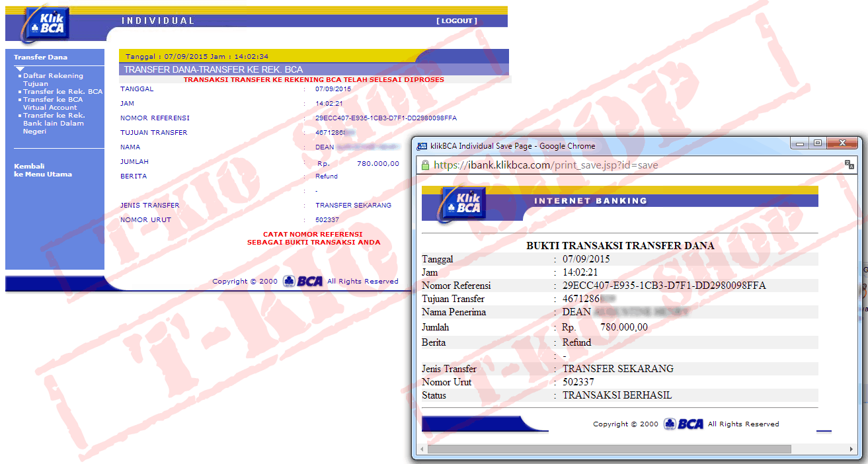Open Transfer ke BCA Virtual Account

[x=53, y=103]
